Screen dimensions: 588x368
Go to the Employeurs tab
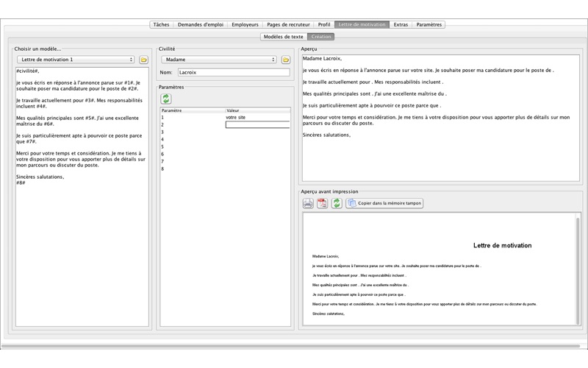[x=245, y=24]
